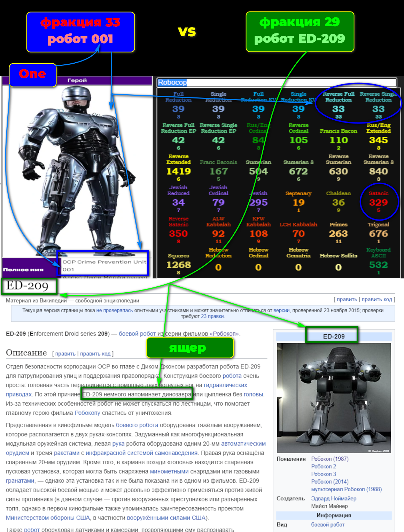Open the «автоматическим» link
The width and height of the screenshot is (404, 532).
pos(243,444)
